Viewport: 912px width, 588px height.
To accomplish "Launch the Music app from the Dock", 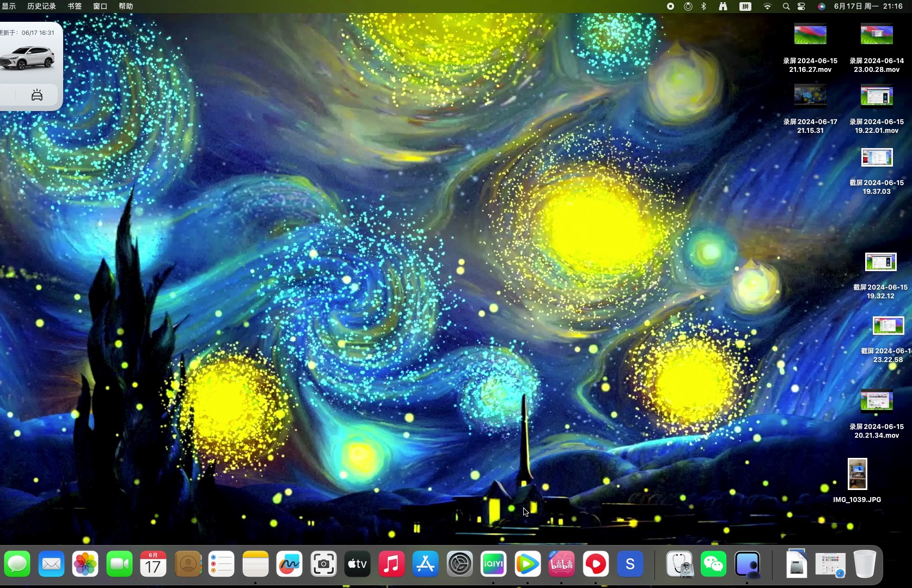I will coord(391,564).
